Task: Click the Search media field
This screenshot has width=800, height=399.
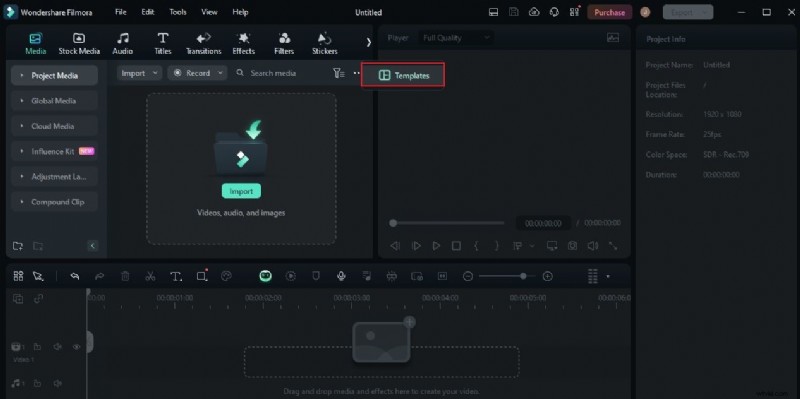Action: (x=273, y=73)
